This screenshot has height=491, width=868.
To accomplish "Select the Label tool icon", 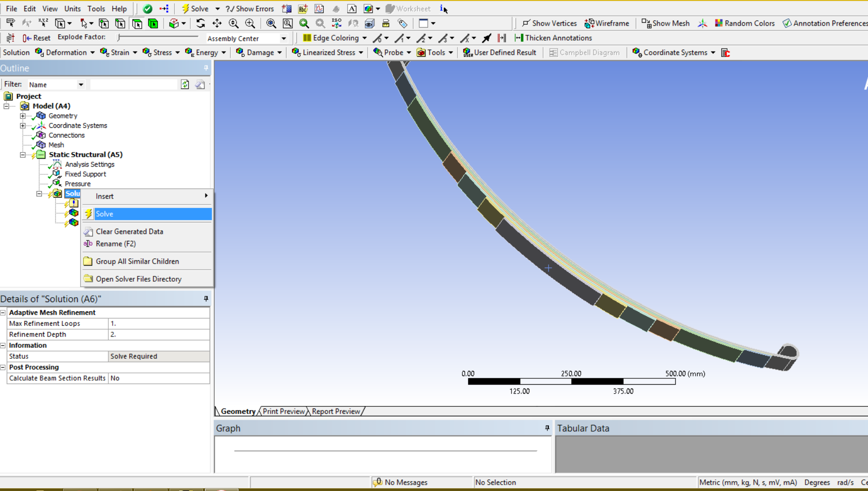I will tap(11, 23).
